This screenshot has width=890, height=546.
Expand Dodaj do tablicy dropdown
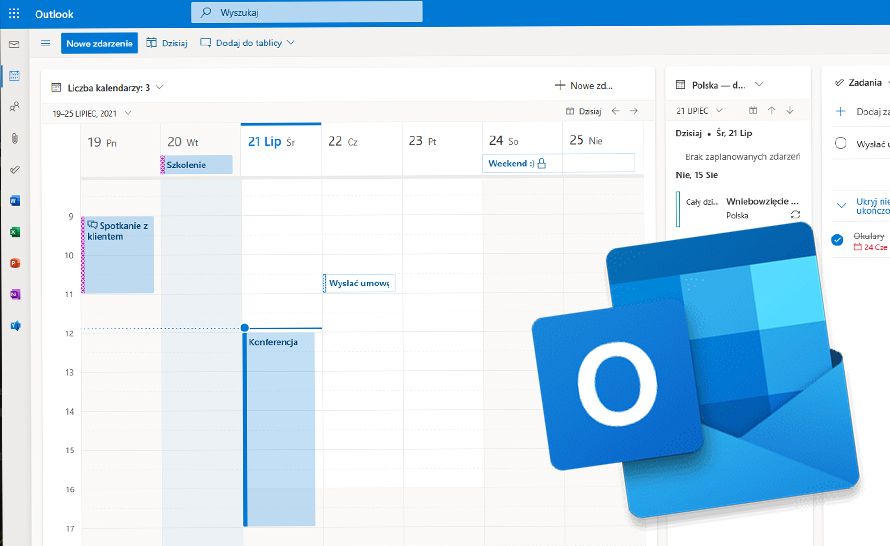click(291, 43)
